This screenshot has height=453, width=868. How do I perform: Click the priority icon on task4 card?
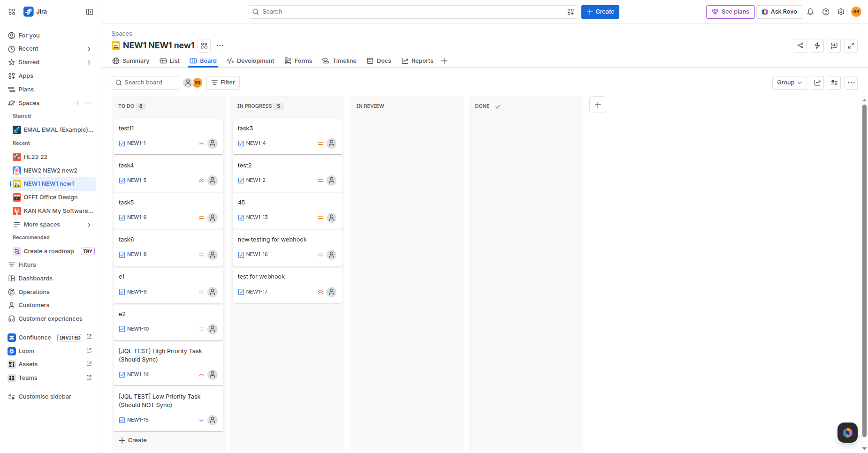201,181
